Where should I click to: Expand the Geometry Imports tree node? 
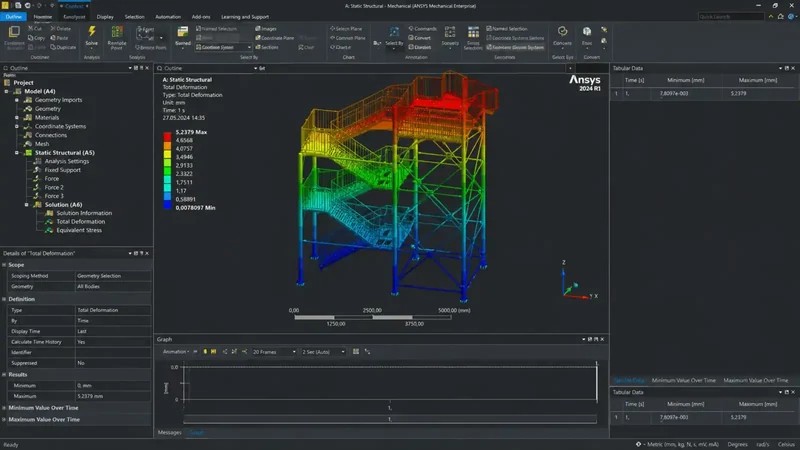tap(17, 100)
